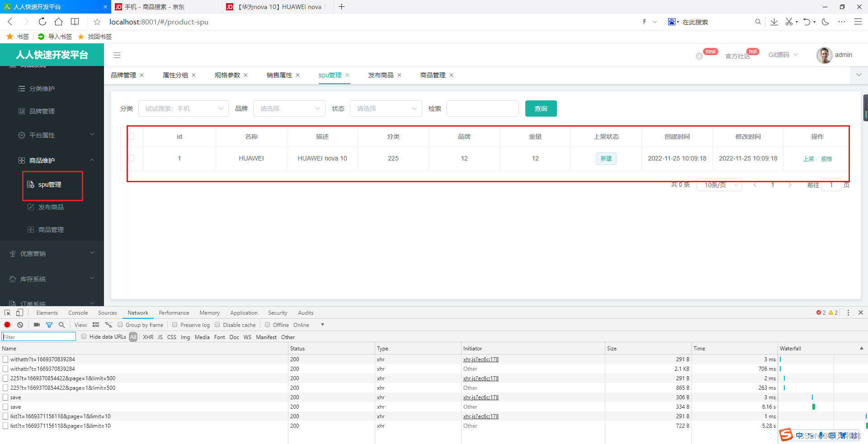The width and height of the screenshot is (868, 444).
Task: Go to browser home page
Action: pos(58,22)
